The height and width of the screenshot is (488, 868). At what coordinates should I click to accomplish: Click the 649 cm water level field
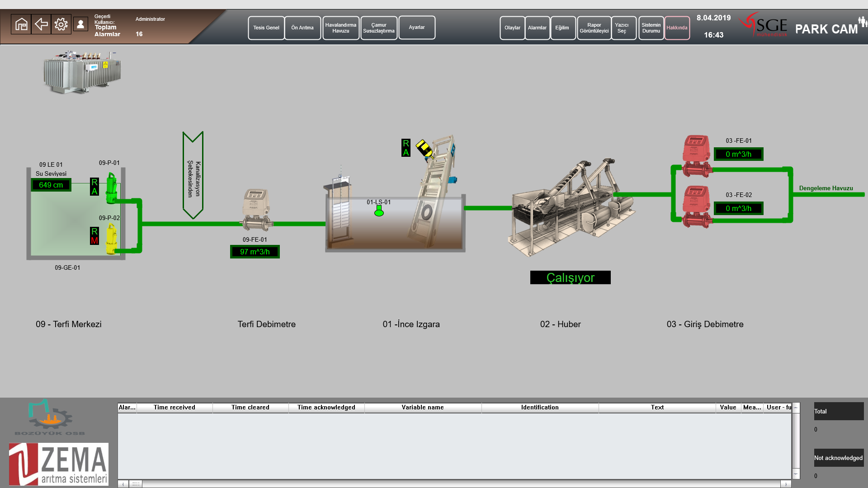click(51, 185)
